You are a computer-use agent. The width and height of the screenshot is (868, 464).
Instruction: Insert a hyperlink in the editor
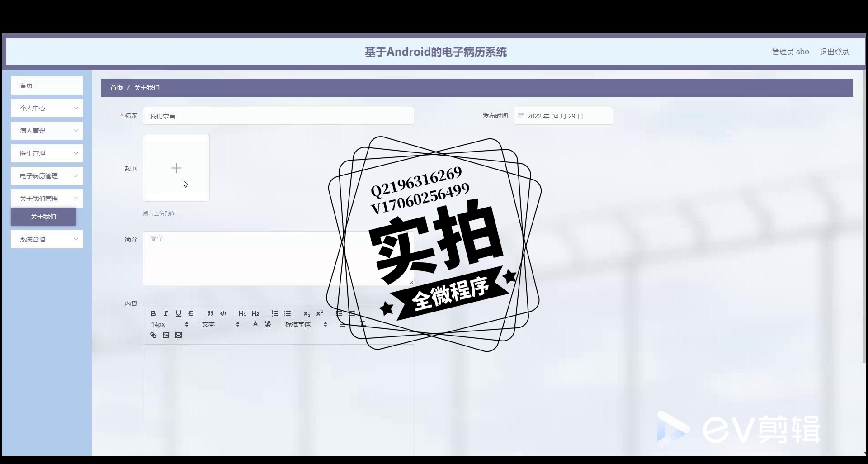(x=153, y=335)
